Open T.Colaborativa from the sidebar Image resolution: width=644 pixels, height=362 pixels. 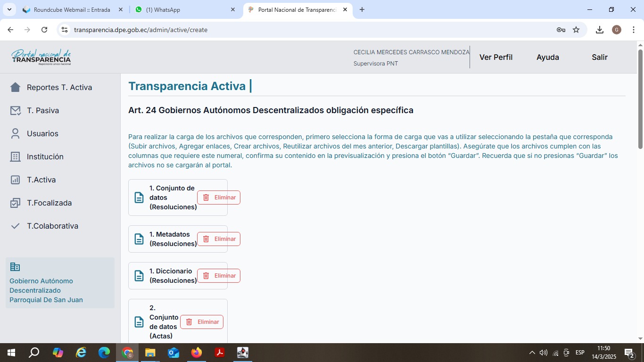pyautogui.click(x=52, y=226)
